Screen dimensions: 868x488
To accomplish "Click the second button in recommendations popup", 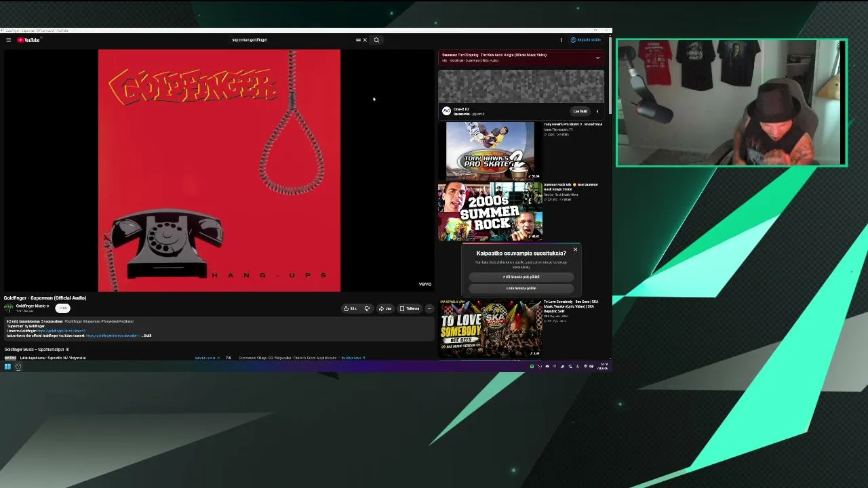I will [x=521, y=288].
